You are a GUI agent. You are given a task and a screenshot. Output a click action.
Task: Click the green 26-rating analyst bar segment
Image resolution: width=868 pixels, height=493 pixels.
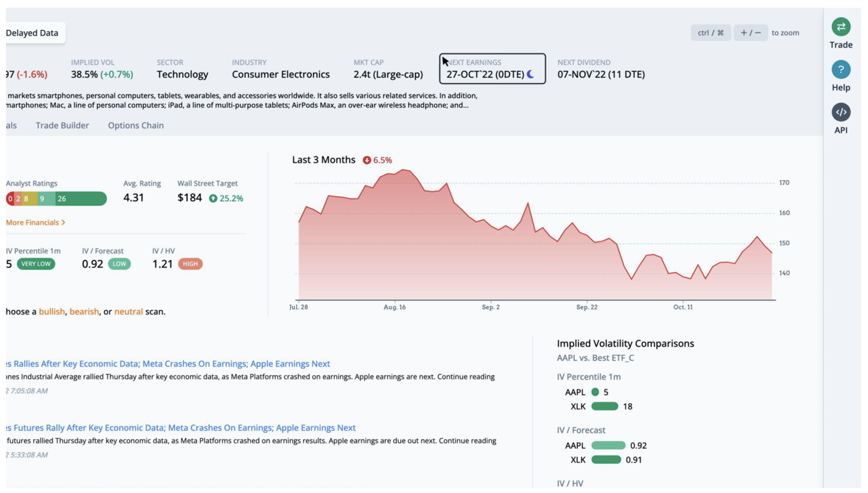click(x=82, y=198)
